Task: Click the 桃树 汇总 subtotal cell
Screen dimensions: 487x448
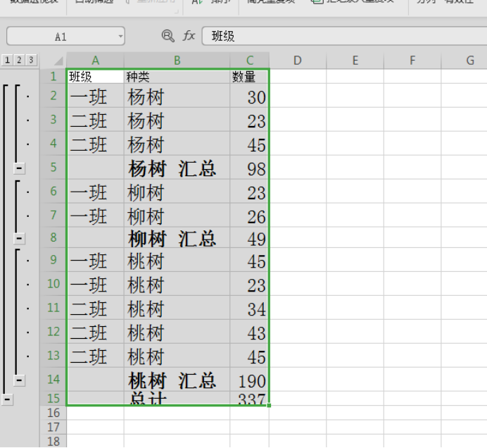Action: point(177,379)
